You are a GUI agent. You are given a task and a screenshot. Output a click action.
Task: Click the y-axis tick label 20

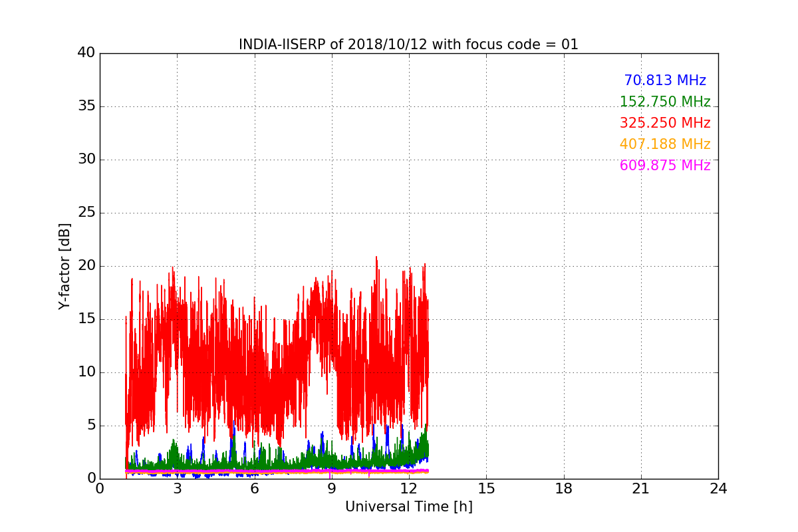[86, 266]
